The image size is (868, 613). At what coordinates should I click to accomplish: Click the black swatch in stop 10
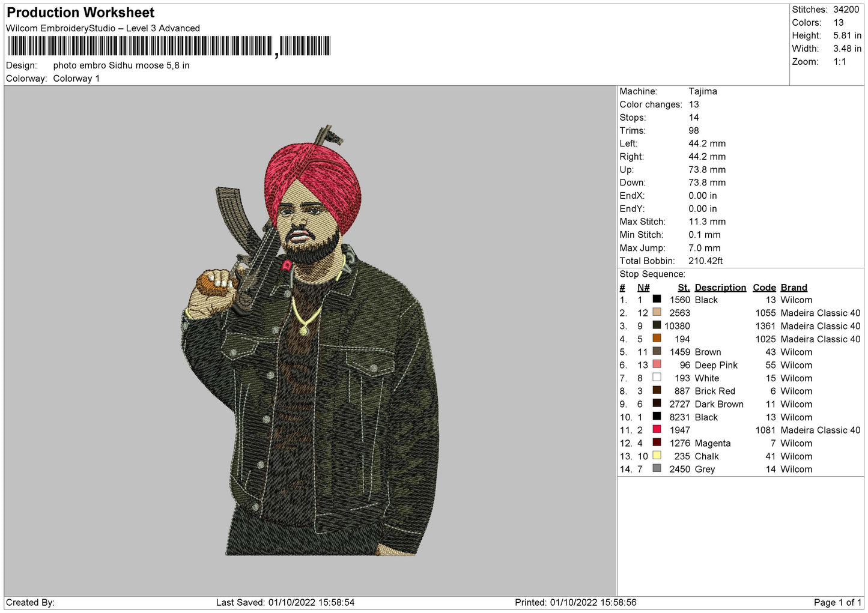coord(657,416)
